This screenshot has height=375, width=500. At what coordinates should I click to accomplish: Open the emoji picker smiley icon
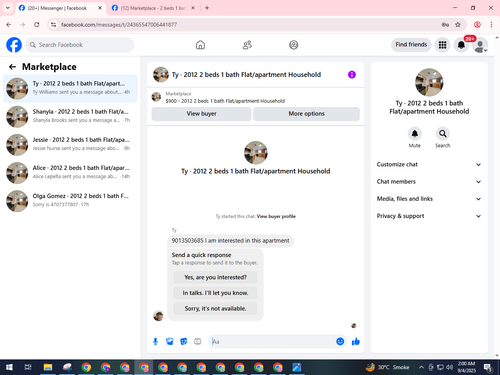coord(340,341)
